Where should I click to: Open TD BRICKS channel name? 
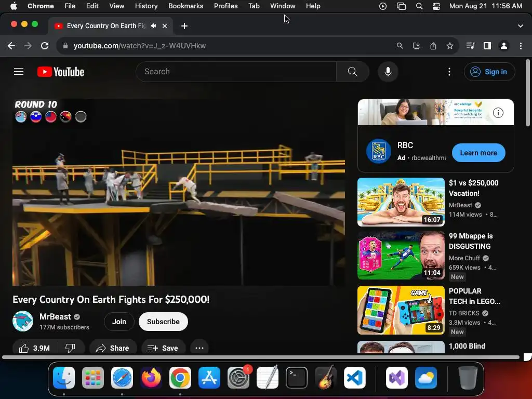(x=464, y=313)
